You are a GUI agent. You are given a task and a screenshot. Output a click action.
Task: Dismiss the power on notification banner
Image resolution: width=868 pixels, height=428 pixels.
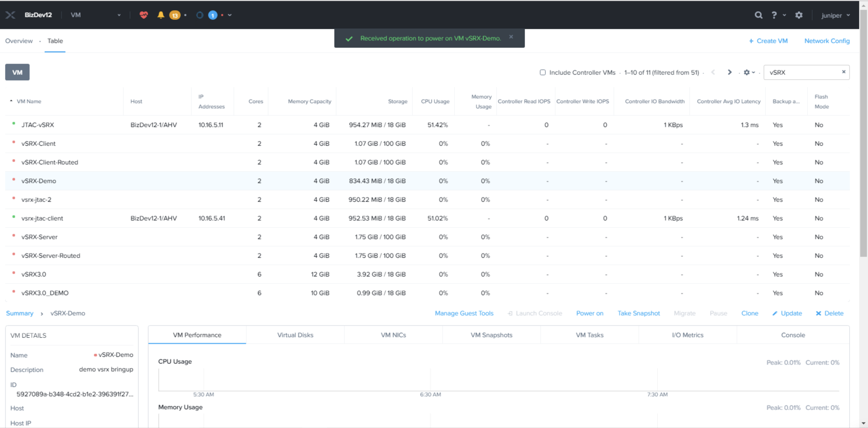click(511, 37)
